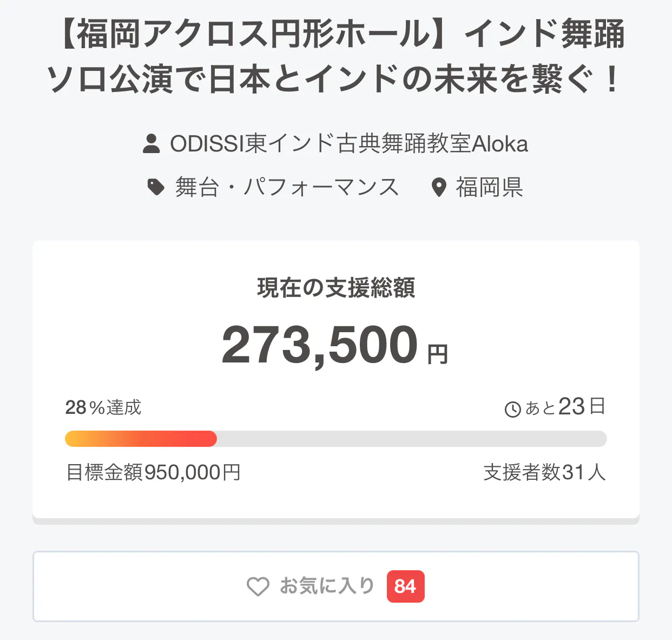Click the 273,500 total pledged amount

coord(320,345)
